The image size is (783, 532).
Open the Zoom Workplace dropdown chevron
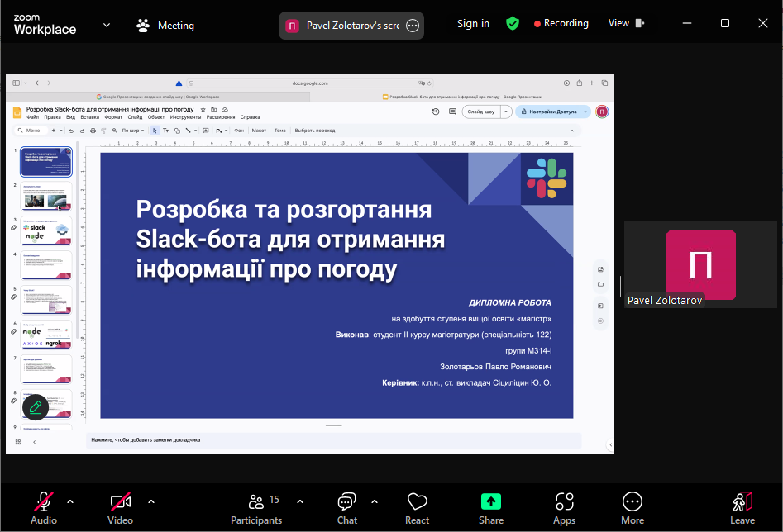tap(106, 25)
